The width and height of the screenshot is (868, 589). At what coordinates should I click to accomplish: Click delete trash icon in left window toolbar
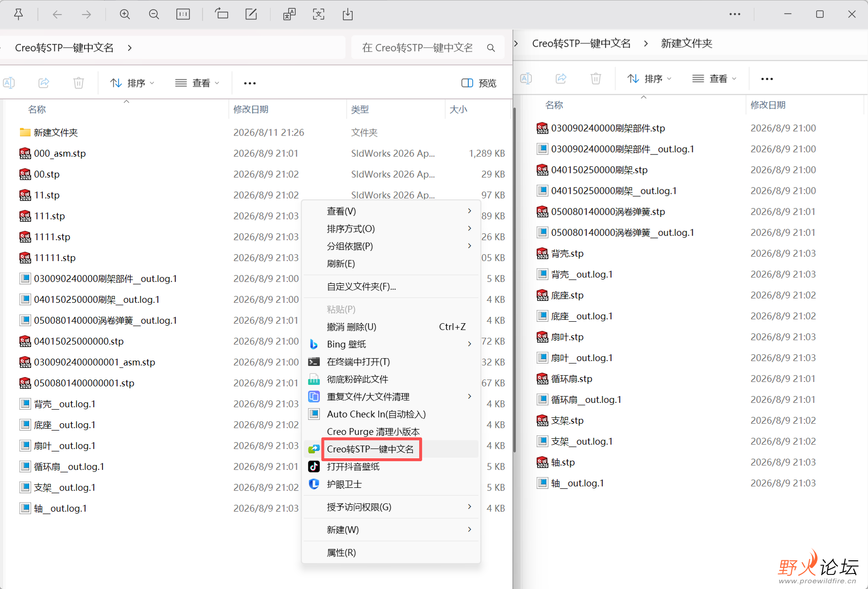click(79, 83)
